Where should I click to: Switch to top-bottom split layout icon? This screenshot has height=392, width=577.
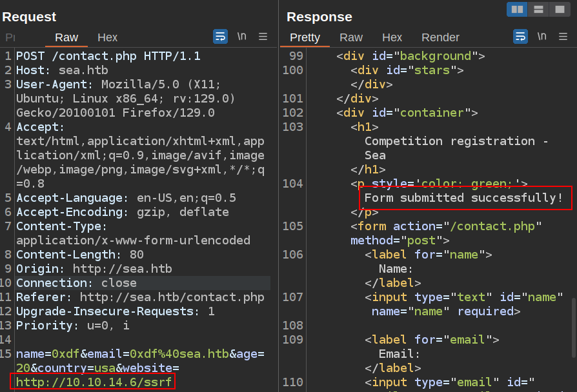click(538, 9)
